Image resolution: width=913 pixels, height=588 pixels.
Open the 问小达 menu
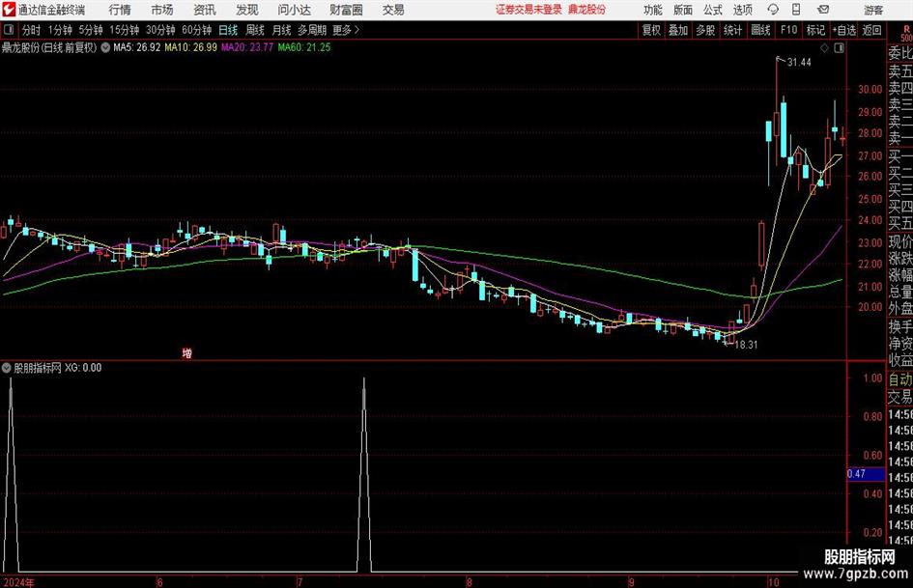pos(294,10)
